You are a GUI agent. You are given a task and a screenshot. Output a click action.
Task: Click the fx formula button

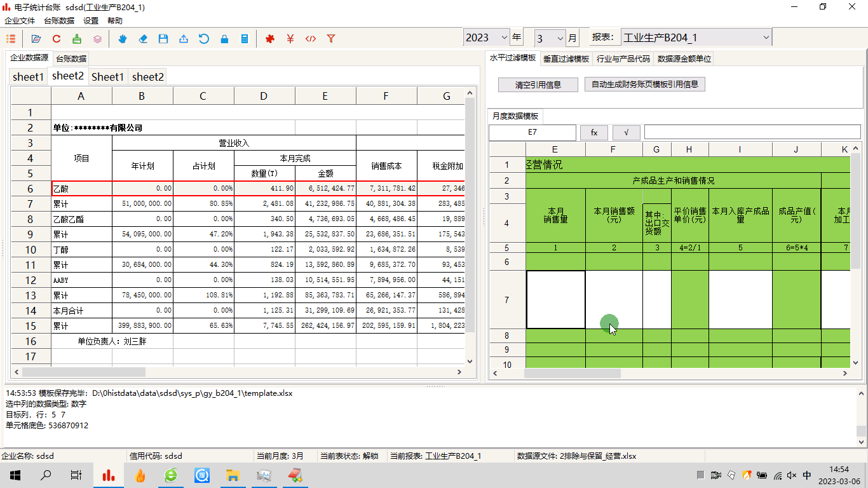pyautogui.click(x=594, y=132)
